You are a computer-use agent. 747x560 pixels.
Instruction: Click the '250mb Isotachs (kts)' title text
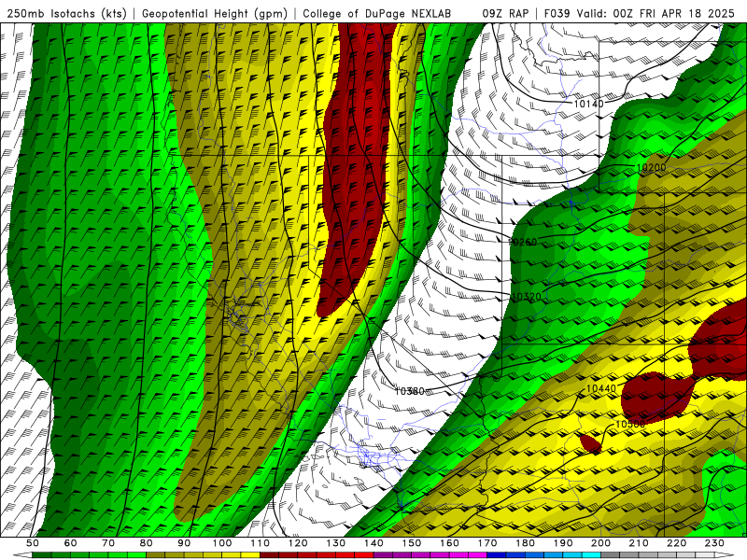pyautogui.click(x=66, y=14)
